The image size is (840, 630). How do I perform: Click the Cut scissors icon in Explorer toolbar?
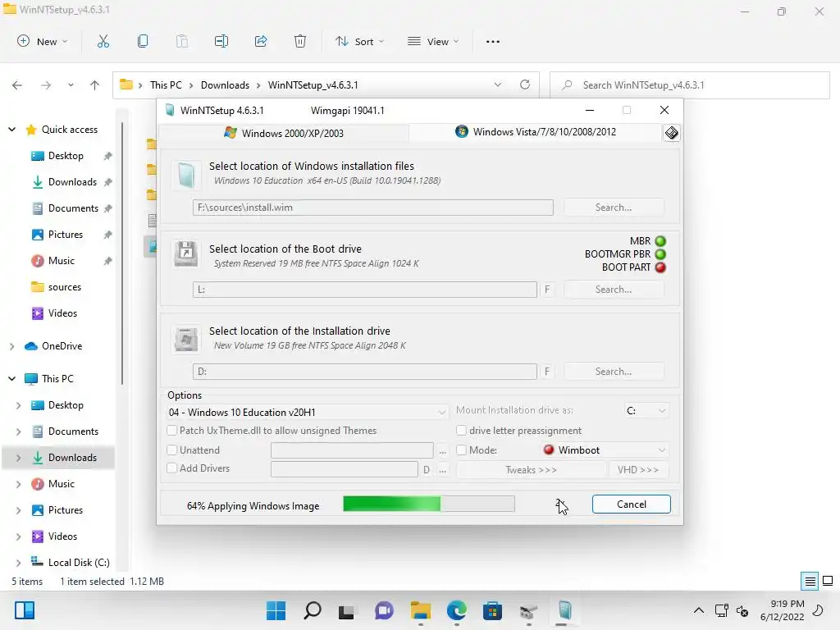point(103,41)
